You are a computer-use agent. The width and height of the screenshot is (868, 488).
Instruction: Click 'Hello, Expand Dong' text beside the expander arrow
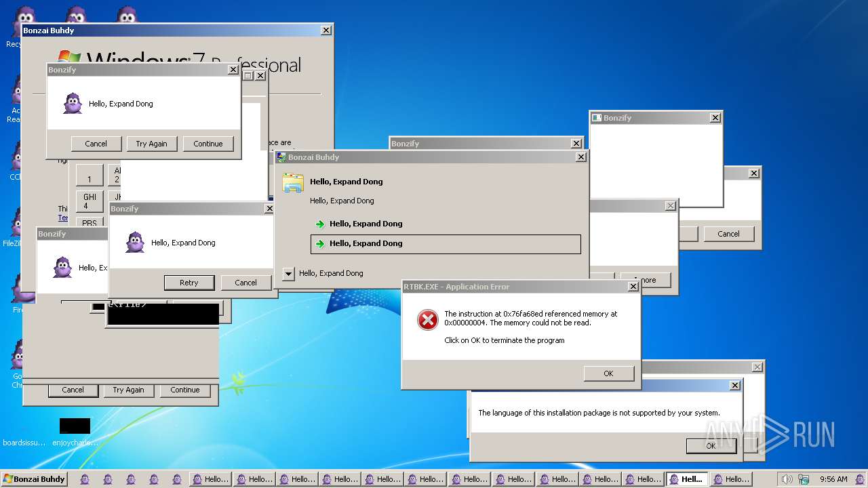[x=331, y=273]
